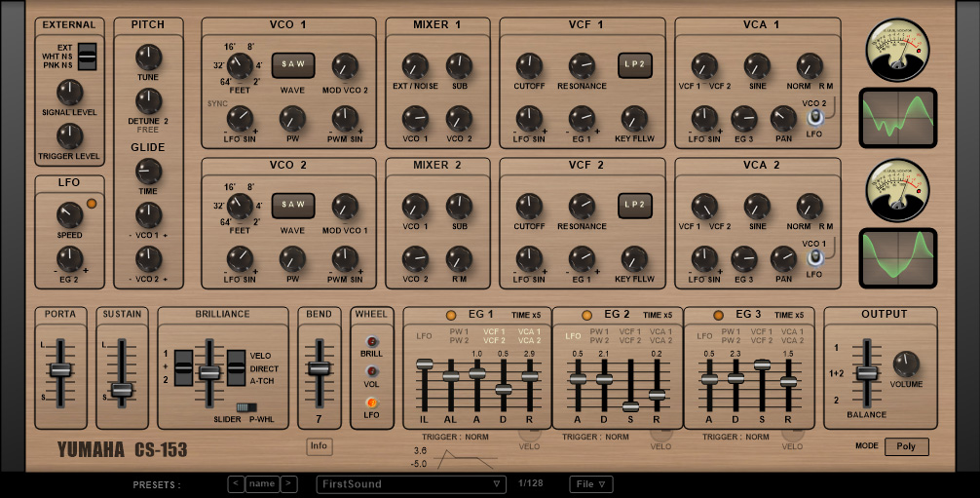The height and width of the screenshot is (498, 980).
Task: Toggle the WHEEL BRILL LED button
Action: point(371,342)
